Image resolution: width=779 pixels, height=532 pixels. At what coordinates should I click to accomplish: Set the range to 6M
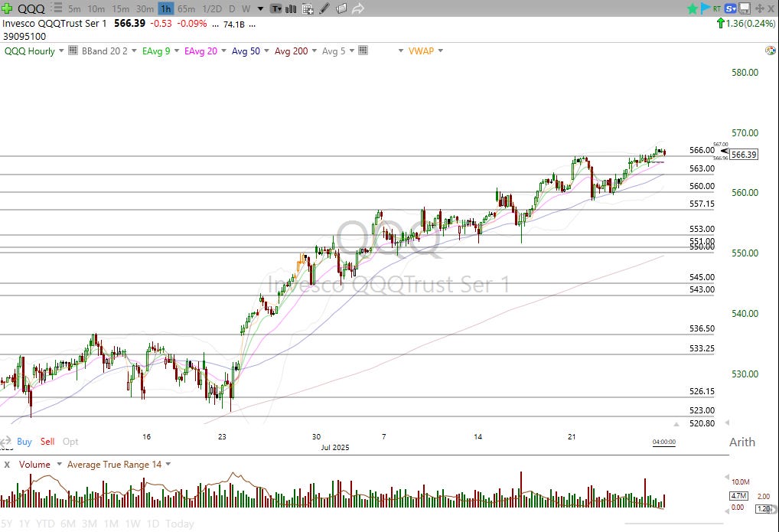tap(67, 524)
